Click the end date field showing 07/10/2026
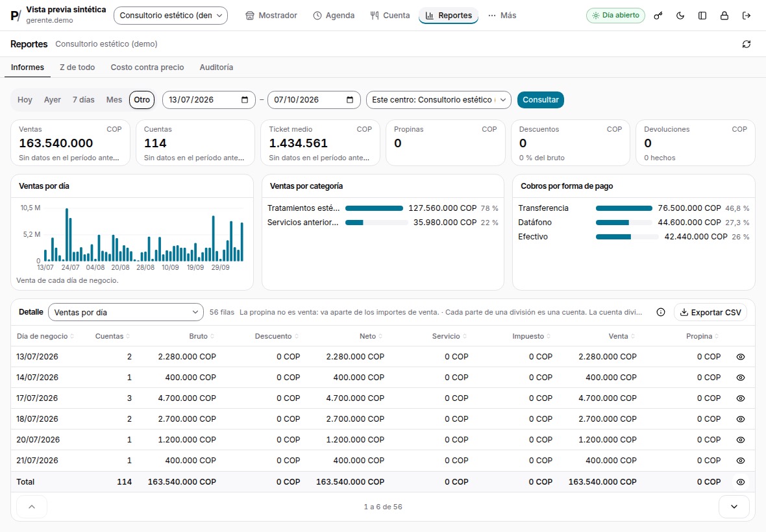 (x=314, y=100)
